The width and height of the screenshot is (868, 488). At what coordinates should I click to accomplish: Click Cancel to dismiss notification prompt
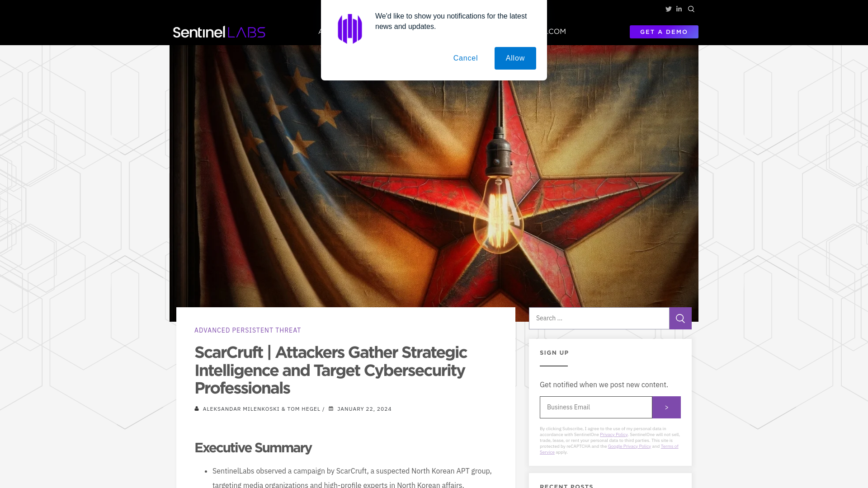click(465, 58)
